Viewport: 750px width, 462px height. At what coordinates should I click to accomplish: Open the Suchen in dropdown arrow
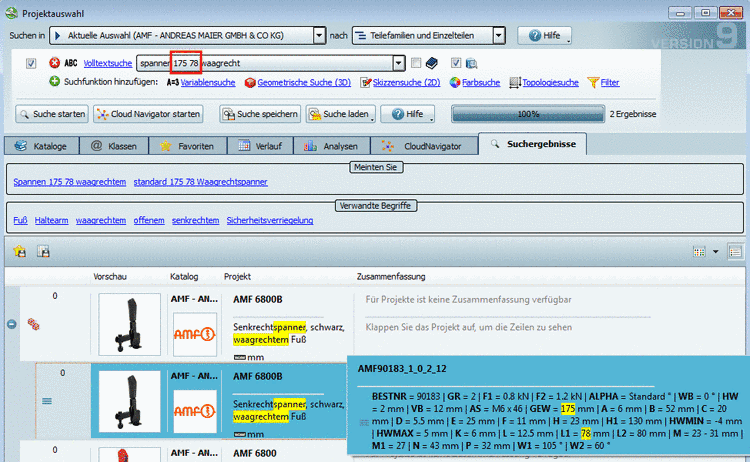pos(319,35)
